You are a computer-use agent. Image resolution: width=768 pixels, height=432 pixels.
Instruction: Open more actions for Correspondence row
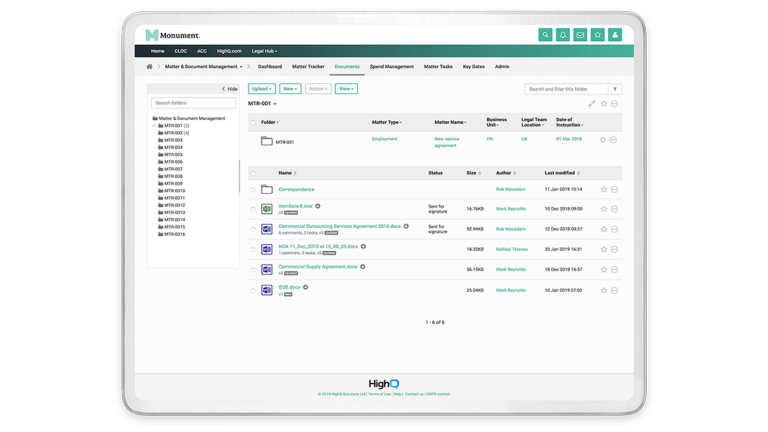point(615,190)
